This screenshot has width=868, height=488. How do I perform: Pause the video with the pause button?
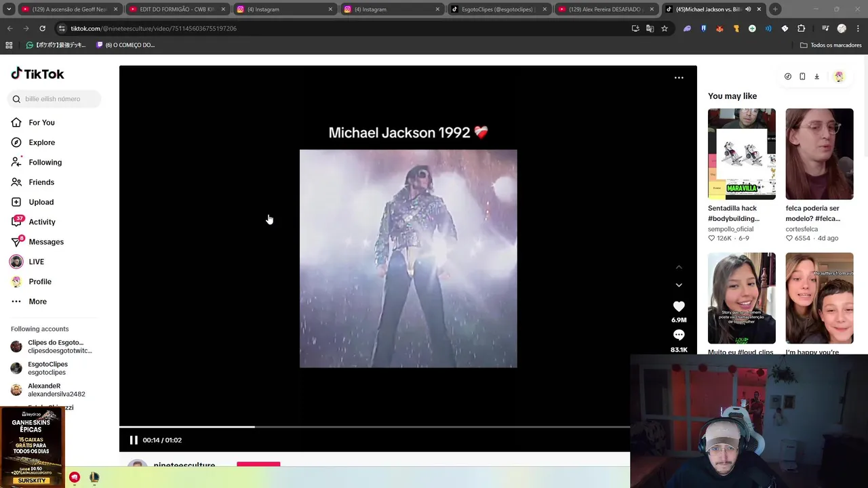tap(134, 440)
